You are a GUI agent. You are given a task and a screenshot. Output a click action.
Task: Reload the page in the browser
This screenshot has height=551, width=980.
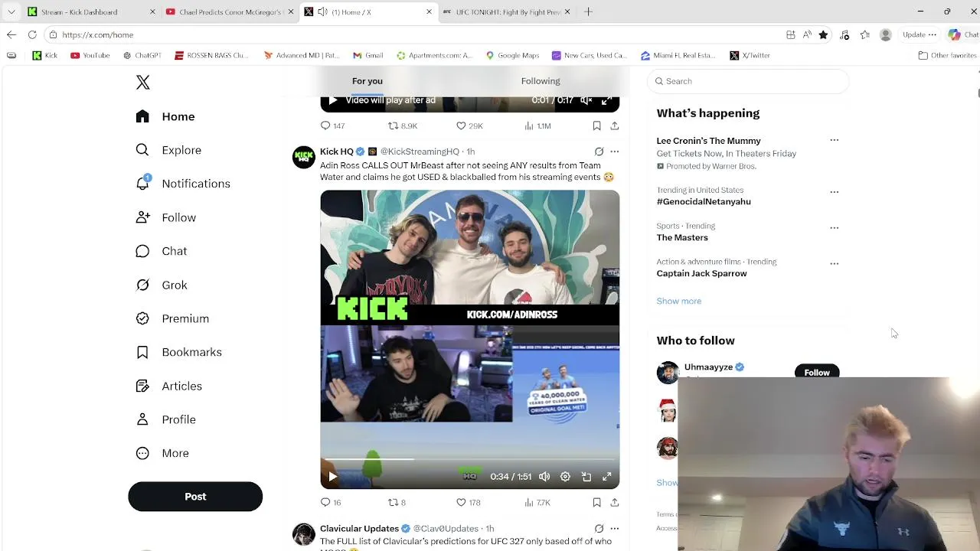[x=32, y=34]
